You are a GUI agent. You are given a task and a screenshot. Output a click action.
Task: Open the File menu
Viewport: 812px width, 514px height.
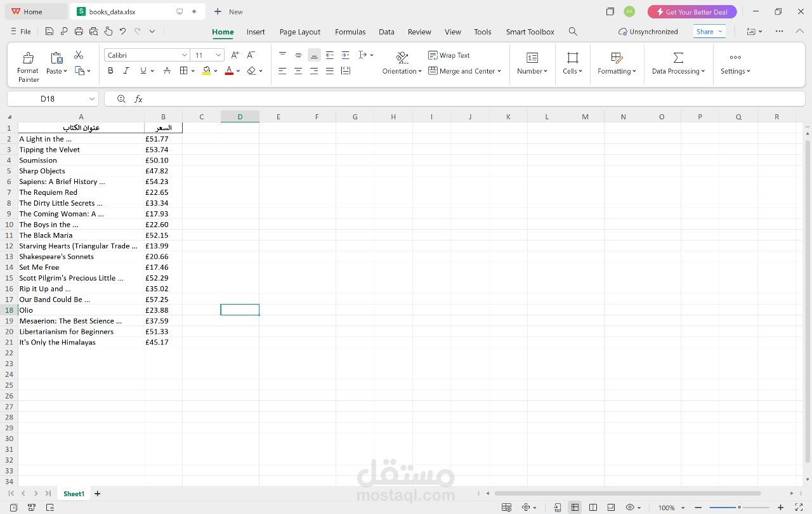click(20, 31)
